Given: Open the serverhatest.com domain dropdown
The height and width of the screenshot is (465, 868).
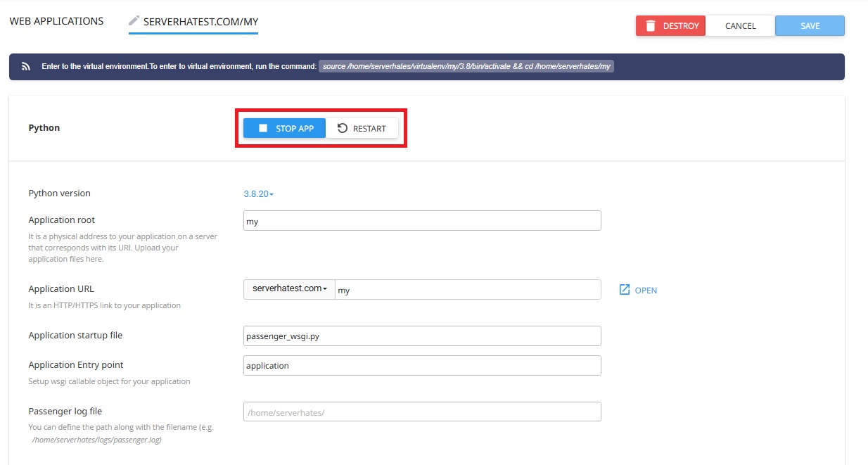Looking at the screenshot, I should 289,289.
